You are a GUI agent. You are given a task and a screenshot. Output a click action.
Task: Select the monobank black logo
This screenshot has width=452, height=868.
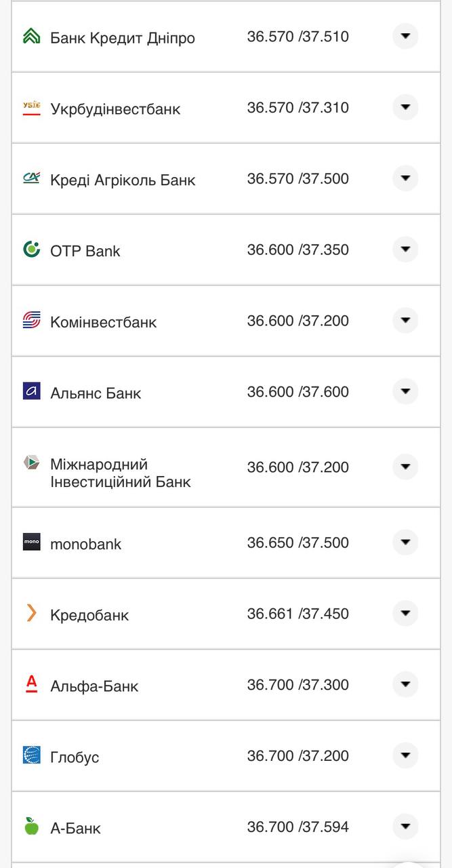pyautogui.click(x=32, y=542)
